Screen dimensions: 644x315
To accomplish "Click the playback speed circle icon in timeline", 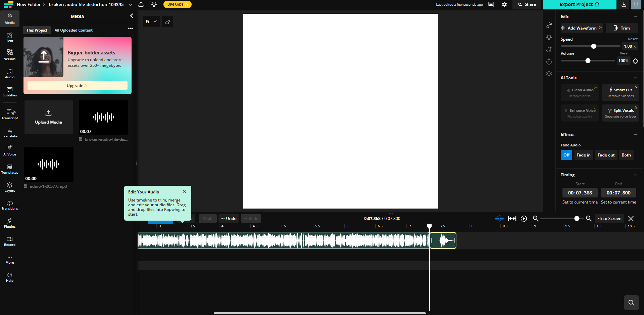I will (x=524, y=219).
